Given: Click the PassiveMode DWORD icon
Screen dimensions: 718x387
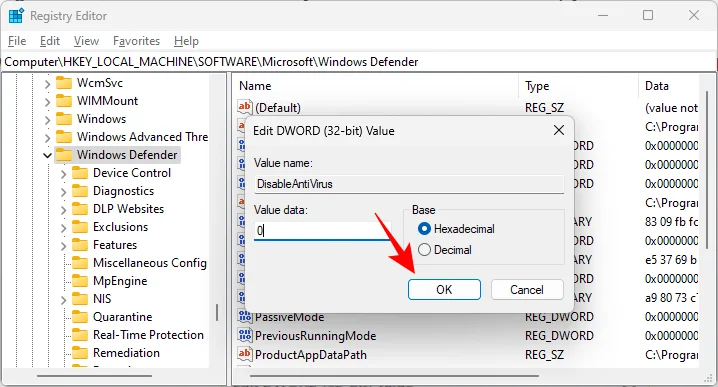Looking at the screenshot, I should click(245, 316).
